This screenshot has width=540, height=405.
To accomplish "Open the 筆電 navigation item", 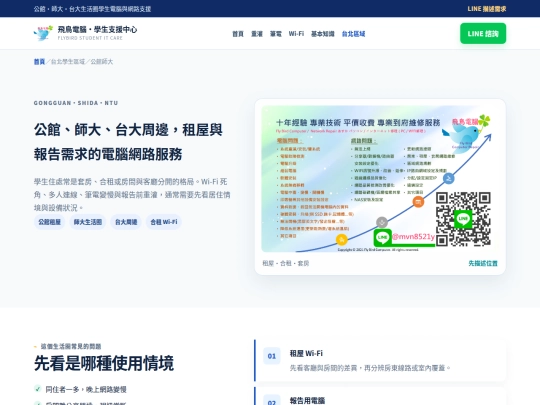I will pos(276,34).
